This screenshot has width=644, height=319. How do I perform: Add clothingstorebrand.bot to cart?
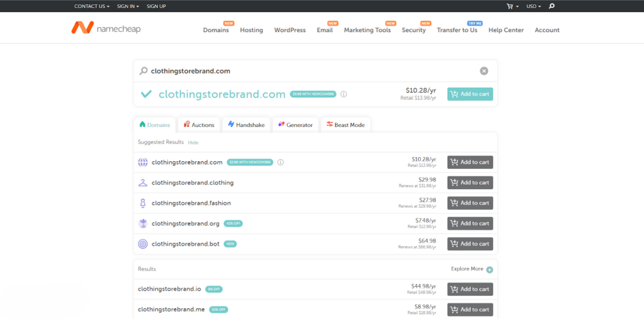point(470,244)
